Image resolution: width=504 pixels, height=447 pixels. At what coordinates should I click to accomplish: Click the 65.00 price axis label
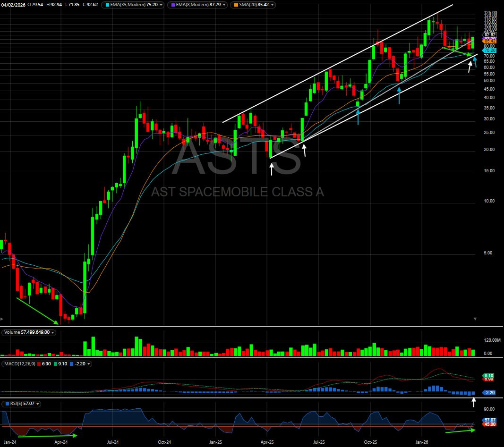pyautogui.click(x=489, y=61)
